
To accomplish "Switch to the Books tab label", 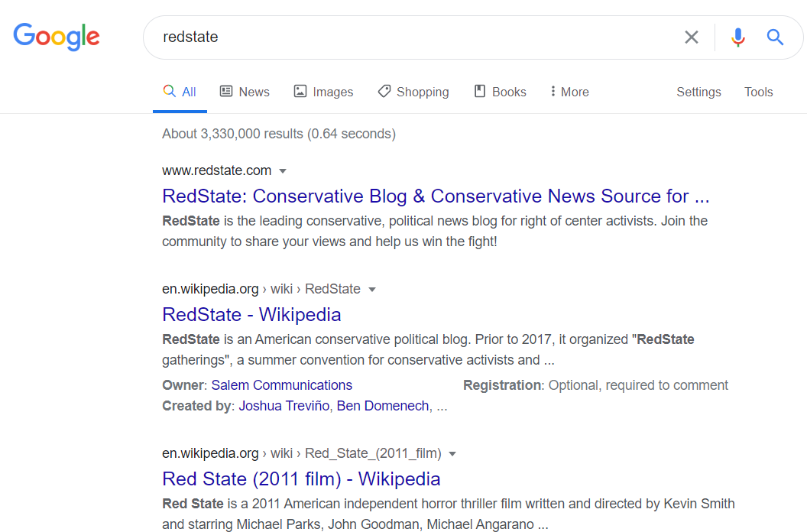I will 509,92.
